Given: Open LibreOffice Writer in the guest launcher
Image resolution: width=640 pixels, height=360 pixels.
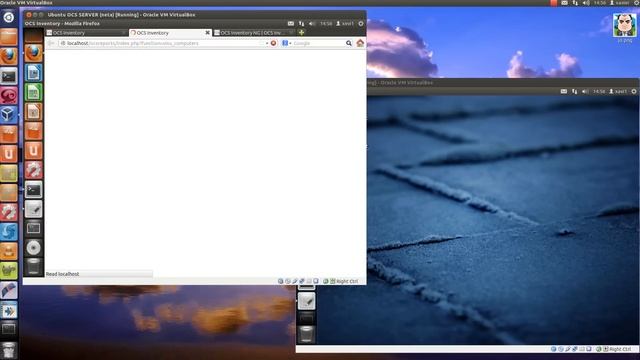Looking at the screenshot, I should 33,73.
